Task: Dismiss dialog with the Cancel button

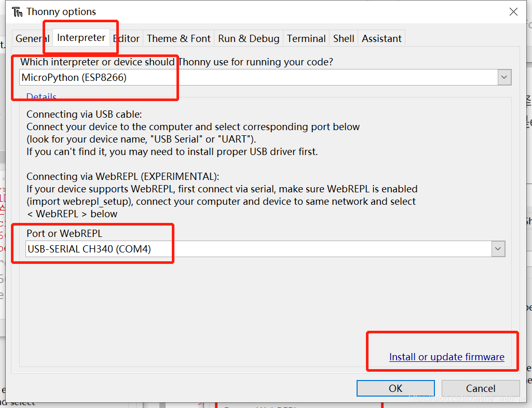Action: [x=481, y=388]
